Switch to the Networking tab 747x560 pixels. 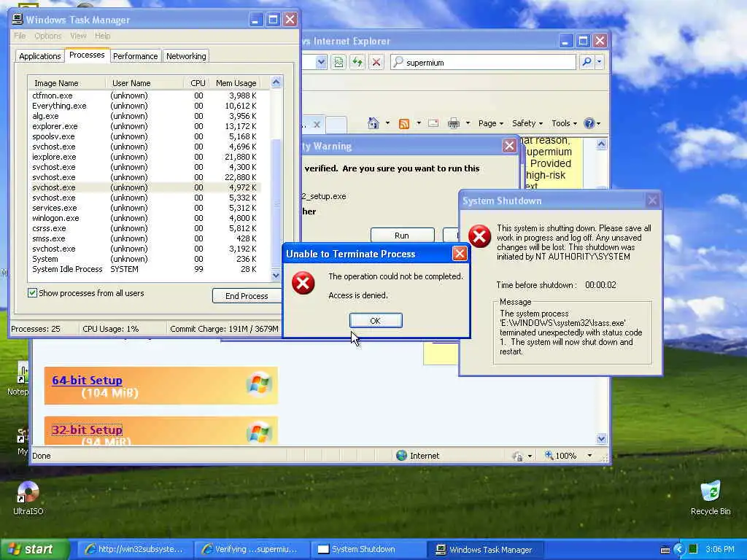point(186,56)
